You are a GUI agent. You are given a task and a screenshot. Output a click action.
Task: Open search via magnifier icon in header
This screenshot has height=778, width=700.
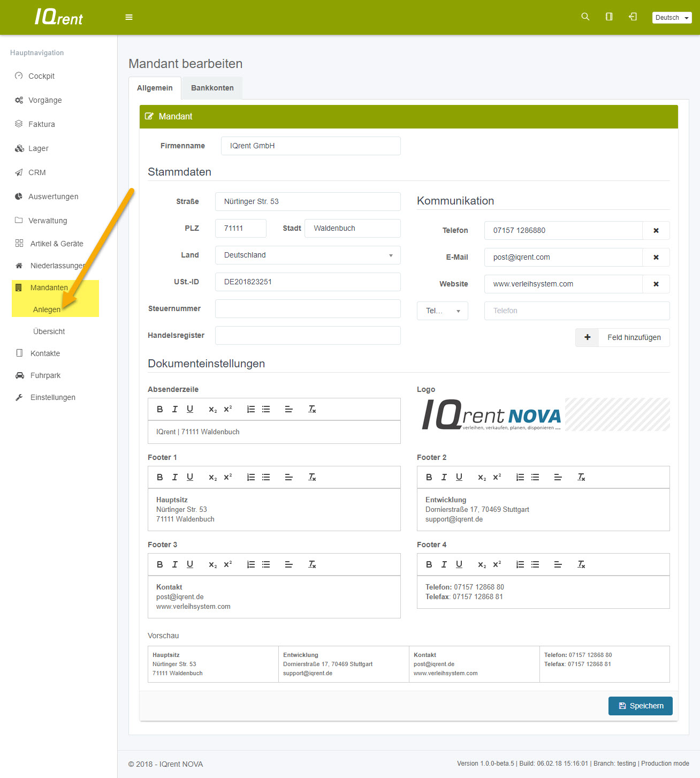(585, 17)
